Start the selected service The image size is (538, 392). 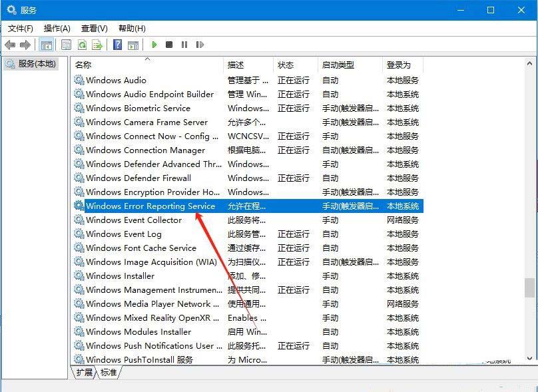tap(154, 45)
